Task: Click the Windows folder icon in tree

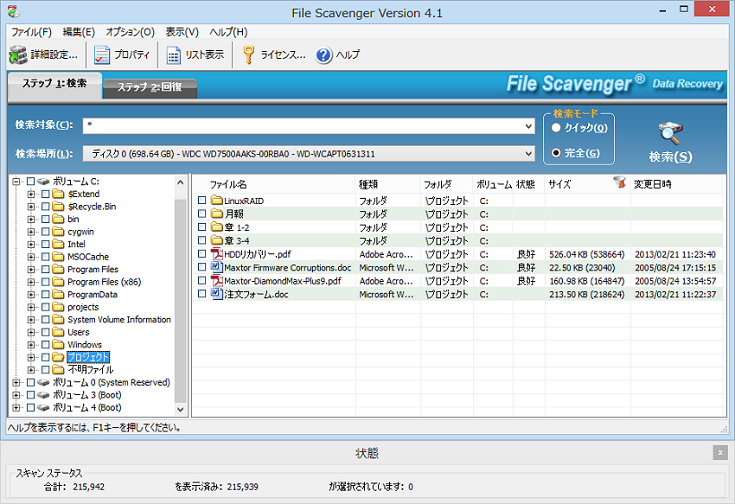Action: (58, 345)
